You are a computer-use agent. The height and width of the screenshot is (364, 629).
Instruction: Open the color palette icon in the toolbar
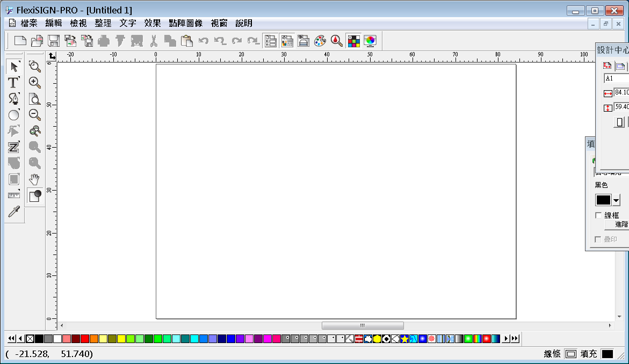click(x=320, y=41)
